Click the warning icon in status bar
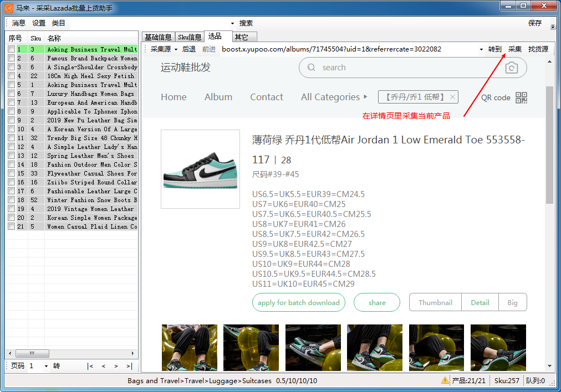The image size is (561, 392). coord(445,380)
